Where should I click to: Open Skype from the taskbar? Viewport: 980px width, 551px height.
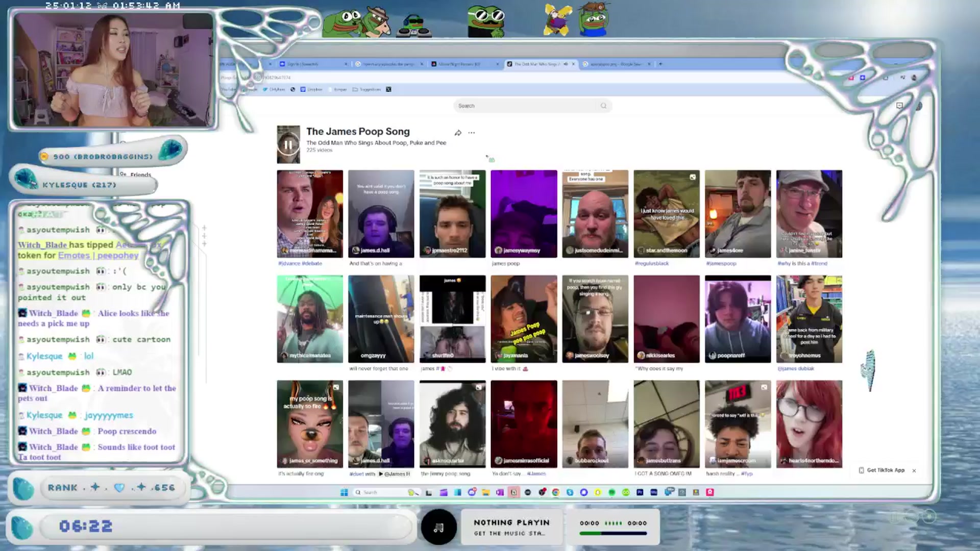pyautogui.click(x=570, y=492)
